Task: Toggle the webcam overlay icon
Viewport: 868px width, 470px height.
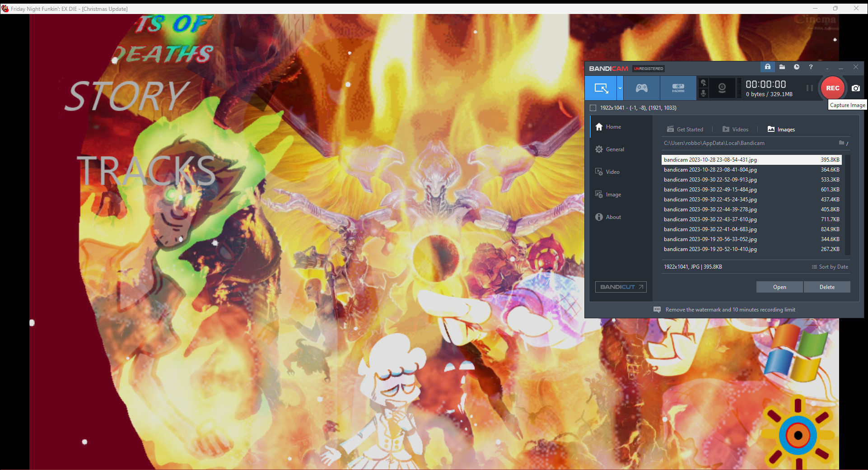Action: (722, 88)
